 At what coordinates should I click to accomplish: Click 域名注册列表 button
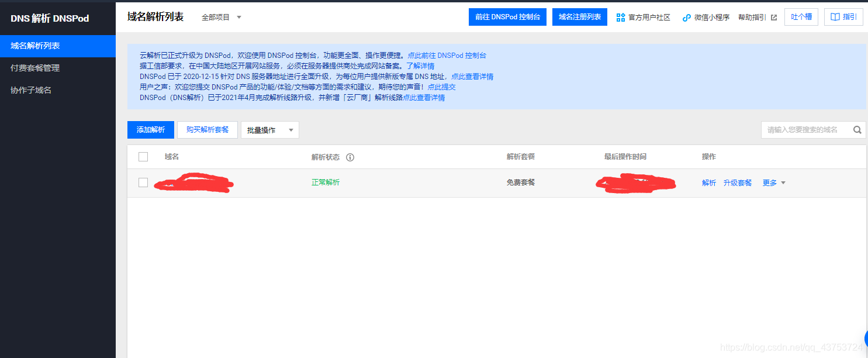[580, 17]
